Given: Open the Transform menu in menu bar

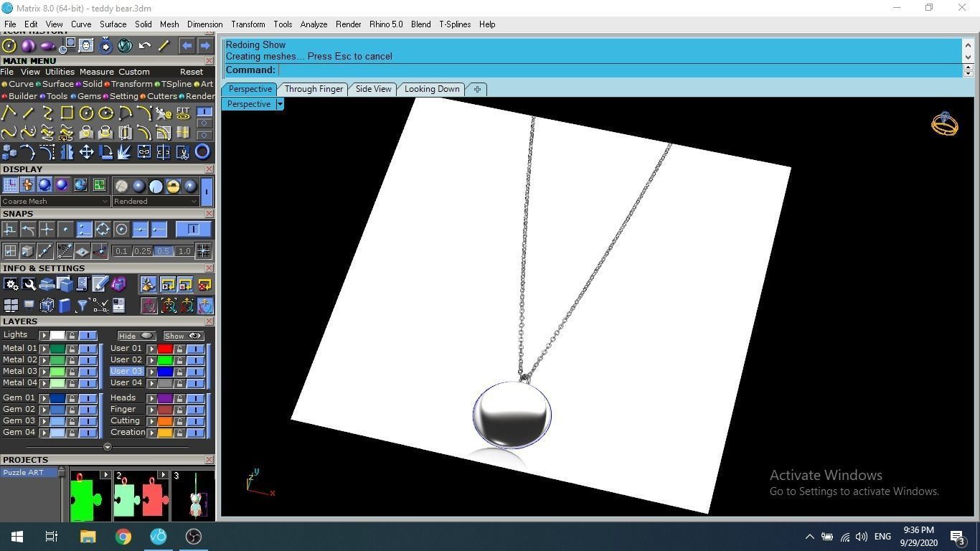Looking at the screenshot, I should (248, 24).
